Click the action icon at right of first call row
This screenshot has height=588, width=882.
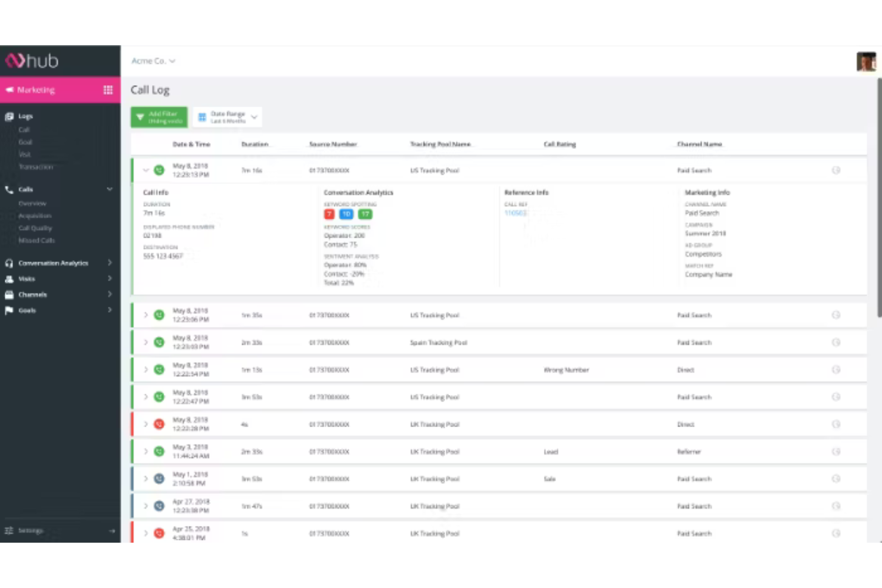[x=836, y=170]
